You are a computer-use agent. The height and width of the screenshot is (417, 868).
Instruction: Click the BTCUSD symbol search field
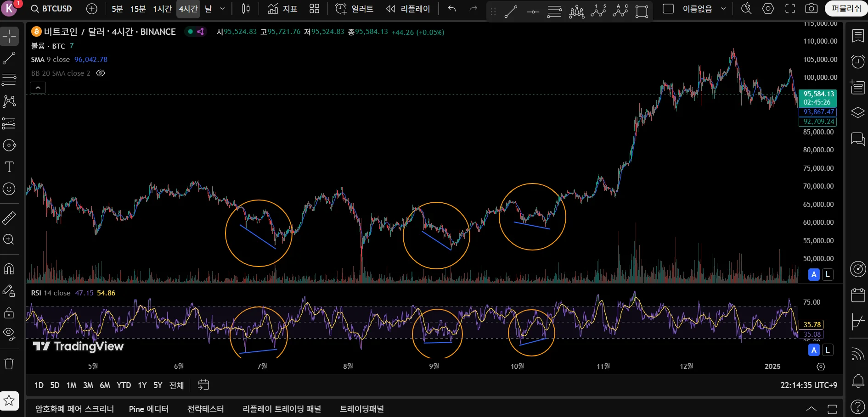click(x=51, y=9)
